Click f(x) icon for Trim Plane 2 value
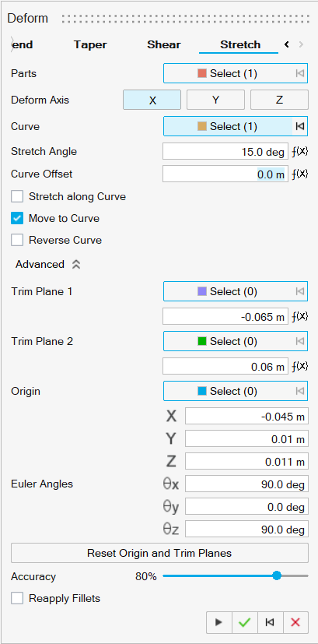Screen dimensions: 318x644 coord(300,366)
